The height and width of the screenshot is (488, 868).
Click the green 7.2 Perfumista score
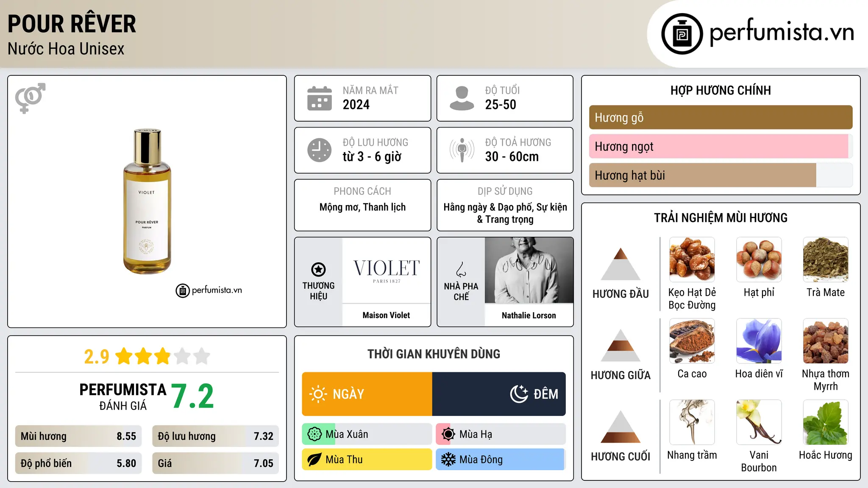(x=193, y=396)
